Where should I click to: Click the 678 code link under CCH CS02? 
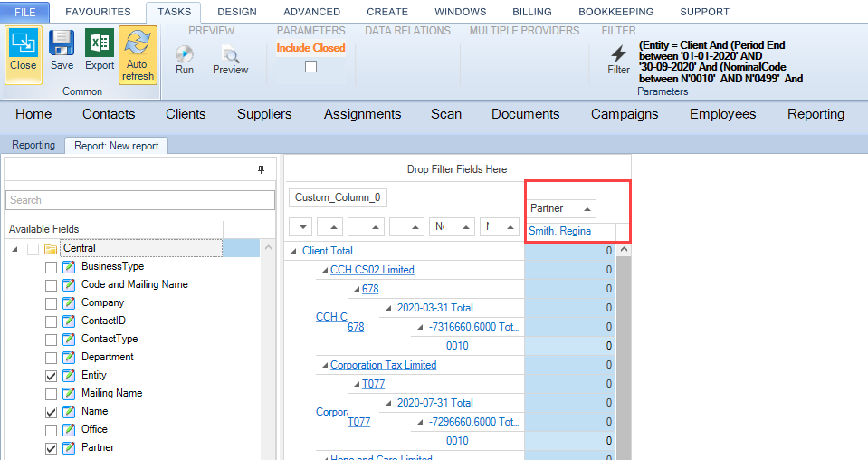pos(370,289)
